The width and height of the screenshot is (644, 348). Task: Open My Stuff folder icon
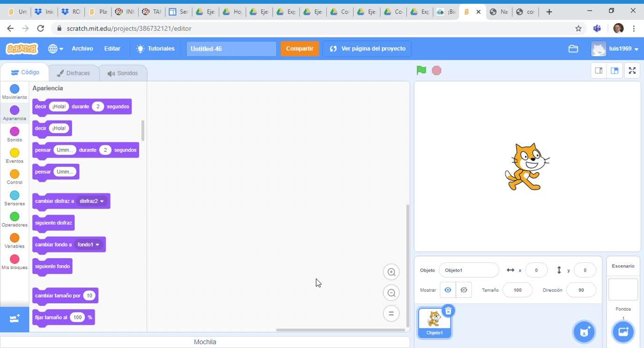573,49
